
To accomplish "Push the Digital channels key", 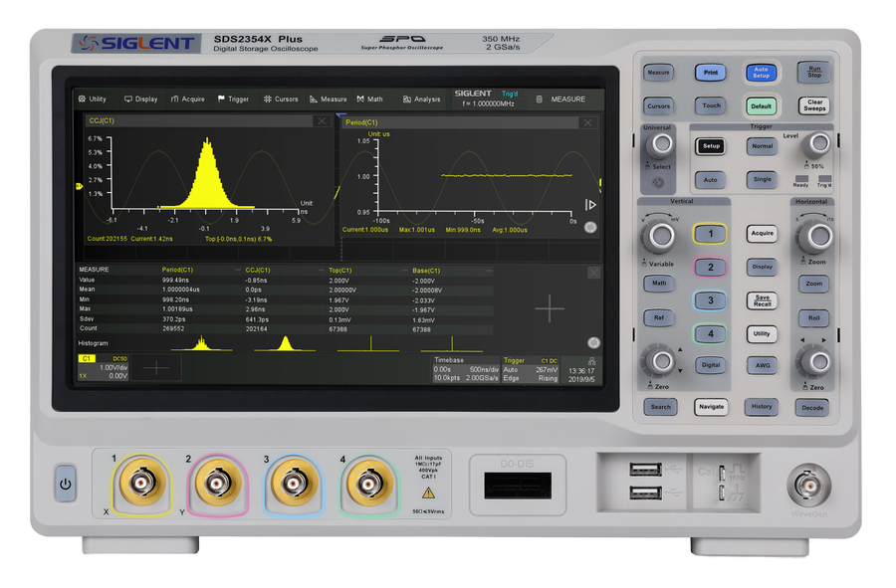I will point(710,365).
